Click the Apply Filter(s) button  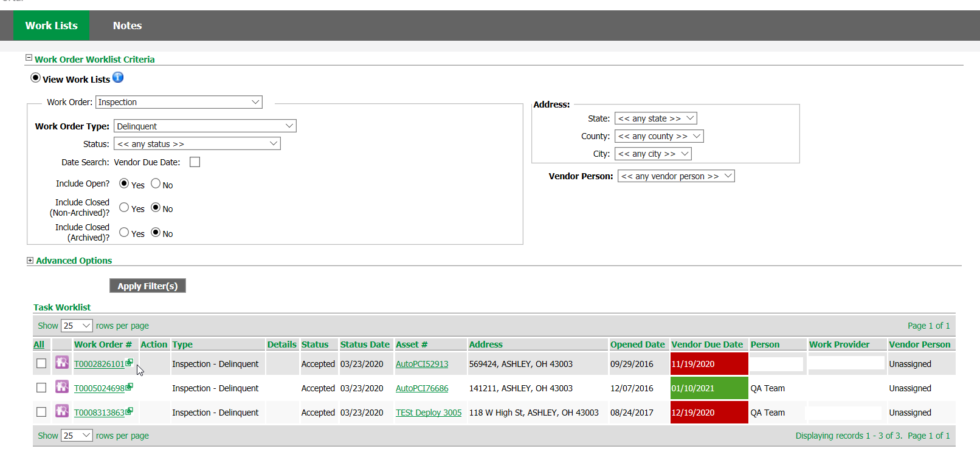[148, 286]
